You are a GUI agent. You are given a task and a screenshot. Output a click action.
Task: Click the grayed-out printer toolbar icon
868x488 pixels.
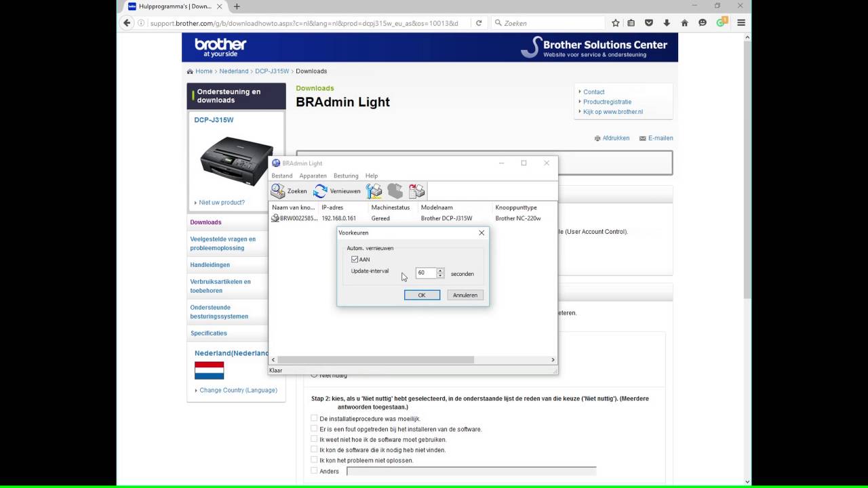pos(395,191)
